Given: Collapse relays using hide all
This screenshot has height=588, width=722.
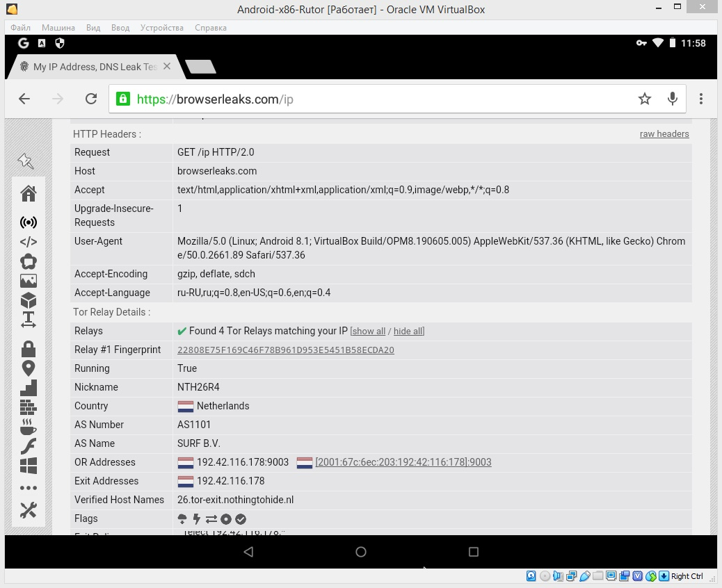Looking at the screenshot, I should point(408,332).
